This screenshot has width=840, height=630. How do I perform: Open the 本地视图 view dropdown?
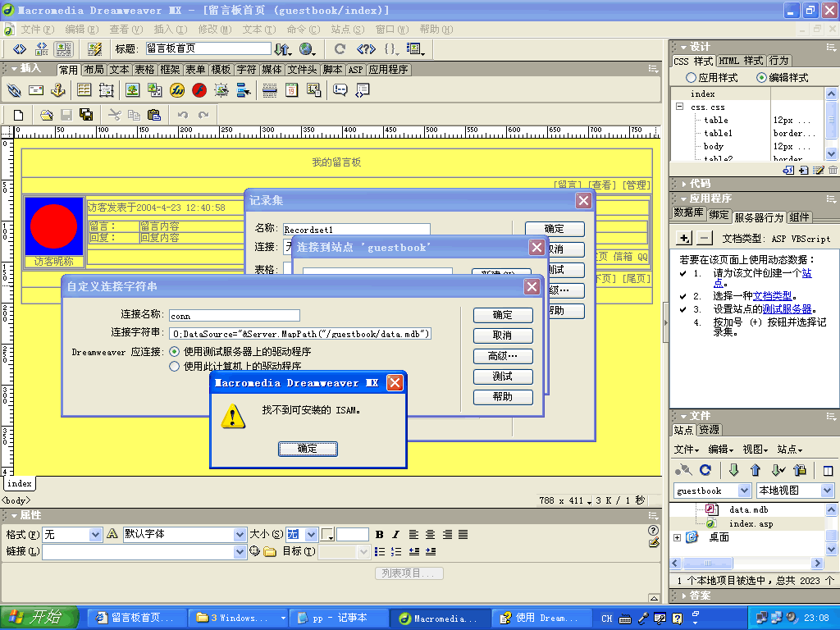[x=827, y=491]
